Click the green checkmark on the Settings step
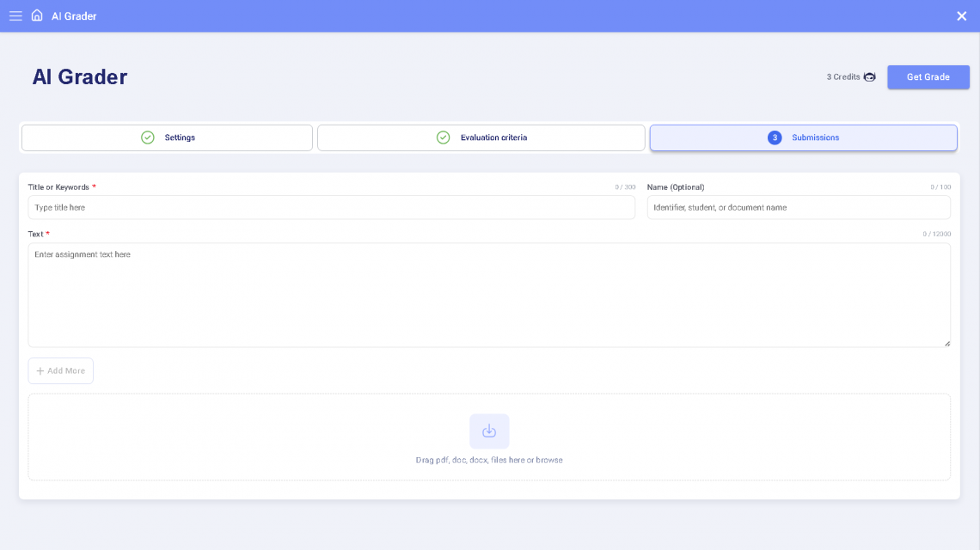 (x=148, y=137)
